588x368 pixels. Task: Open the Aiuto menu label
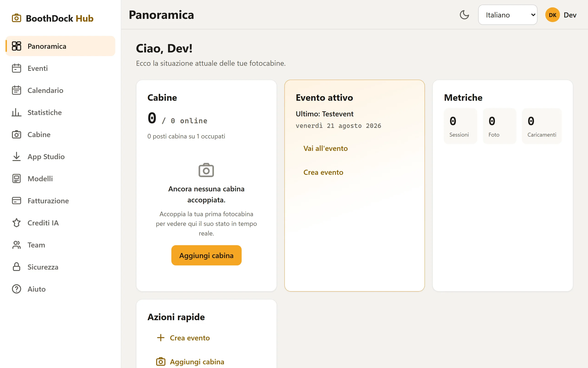click(x=37, y=289)
